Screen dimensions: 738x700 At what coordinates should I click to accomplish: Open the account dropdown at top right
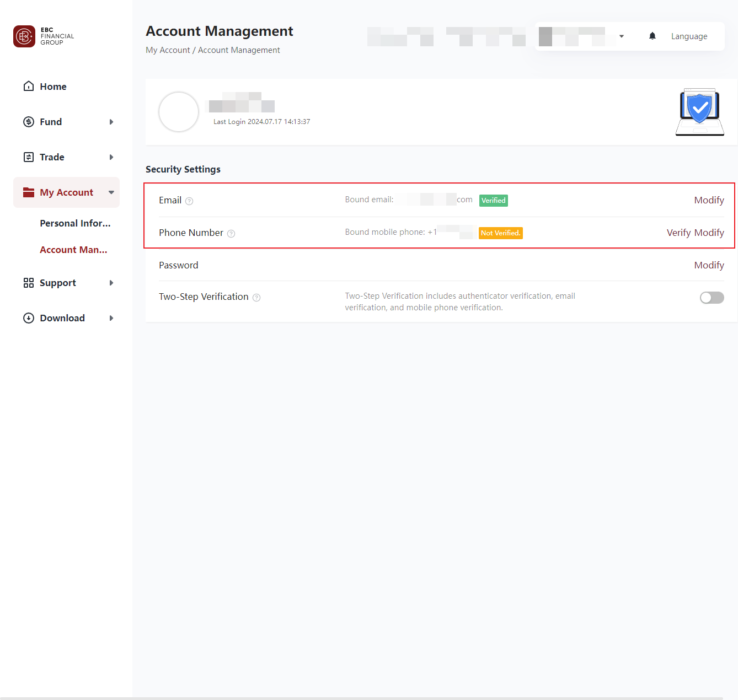point(622,36)
